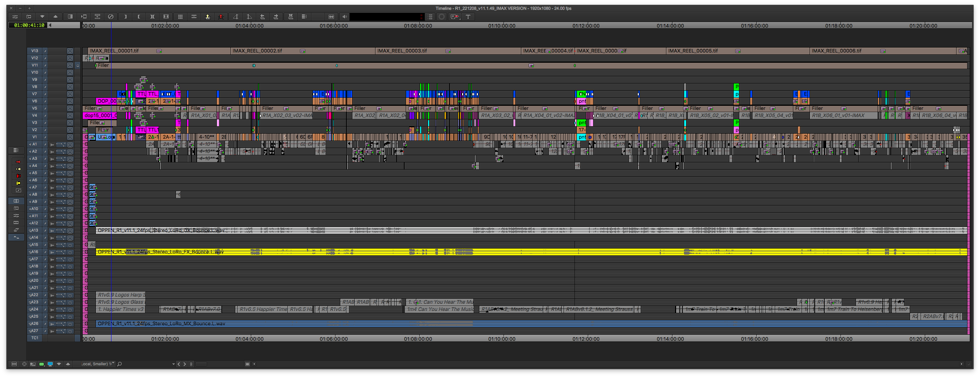980x377 pixels.
Task: Select the yellow Trim roller tool
Action: coord(18,183)
